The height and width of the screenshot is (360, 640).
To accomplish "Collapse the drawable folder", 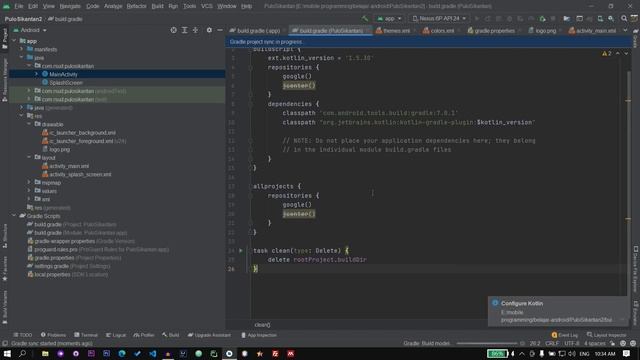I will (29, 124).
